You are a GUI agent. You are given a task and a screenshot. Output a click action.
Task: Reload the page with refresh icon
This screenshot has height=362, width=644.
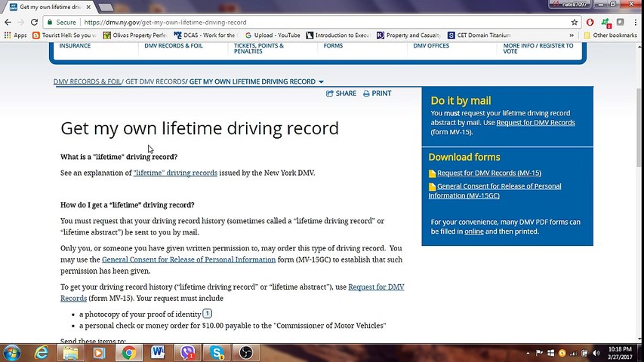click(35, 22)
